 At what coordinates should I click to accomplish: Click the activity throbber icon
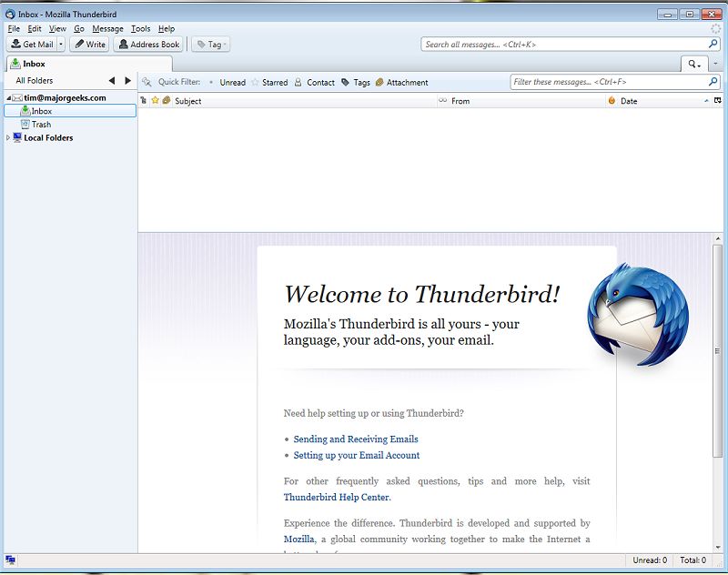(x=715, y=29)
